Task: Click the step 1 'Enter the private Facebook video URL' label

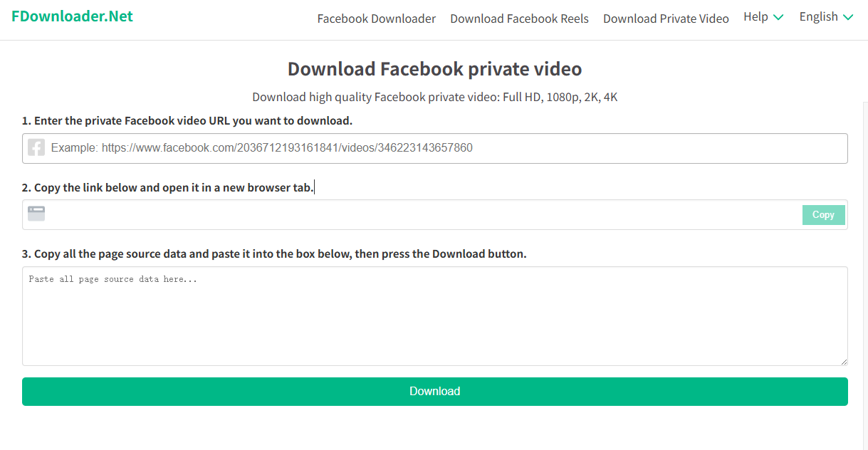Action: pyautogui.click(x=187, y=121)
